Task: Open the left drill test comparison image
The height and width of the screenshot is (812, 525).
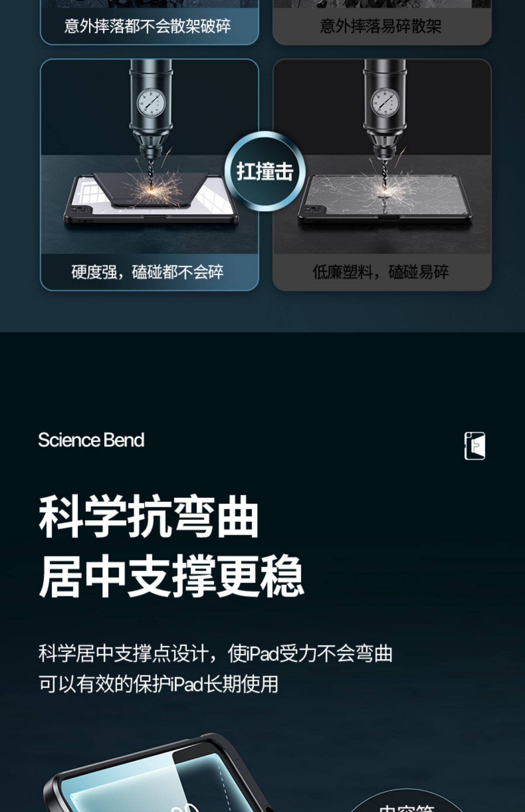Action: (149, 156)
